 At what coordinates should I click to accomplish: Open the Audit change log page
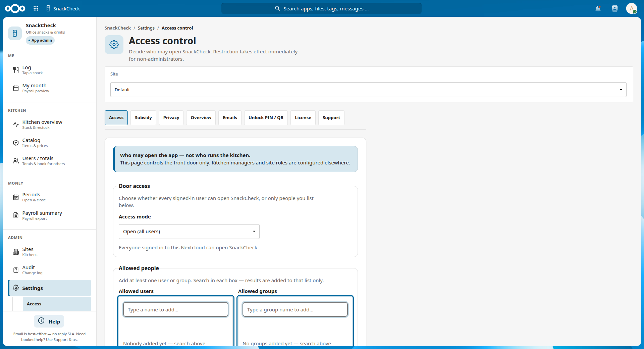(x=50, y=270)
